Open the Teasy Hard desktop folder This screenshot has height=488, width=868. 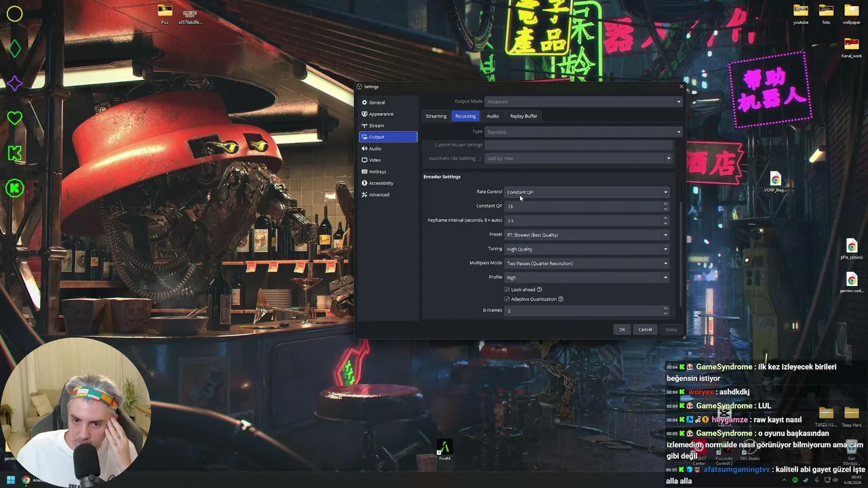851,415
